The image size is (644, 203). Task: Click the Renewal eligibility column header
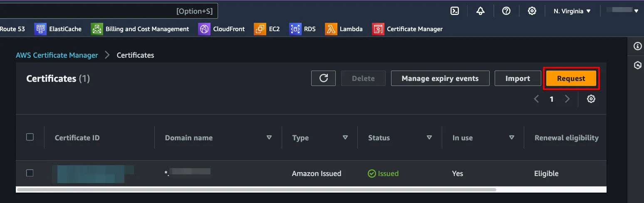pos(567,138)
